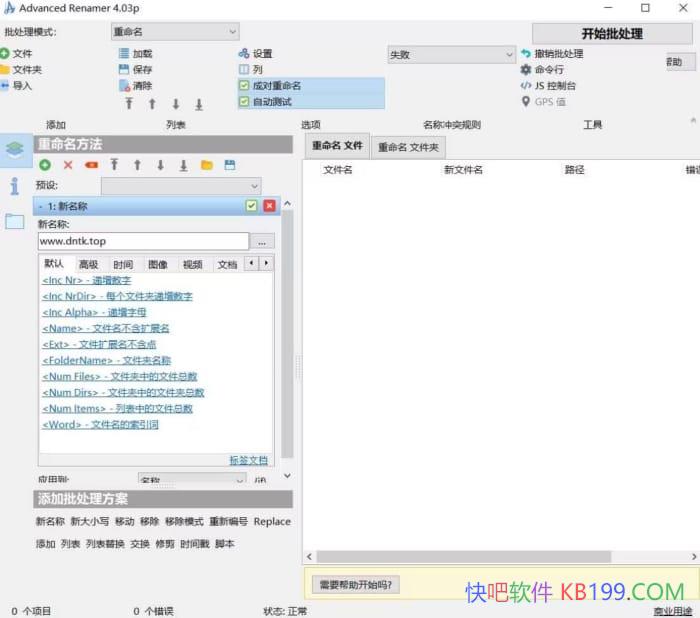The width and height of the screenshot is (700, 618).
Task: Uncheck the green enable box on 新名称 method
Action: click(252, 205)
